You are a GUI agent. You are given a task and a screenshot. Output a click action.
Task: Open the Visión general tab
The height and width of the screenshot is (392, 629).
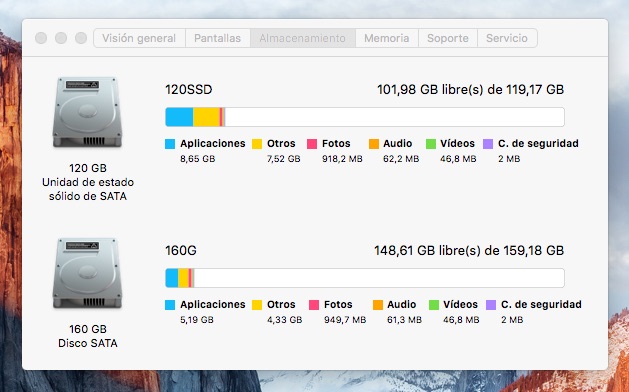click(139, 38)
